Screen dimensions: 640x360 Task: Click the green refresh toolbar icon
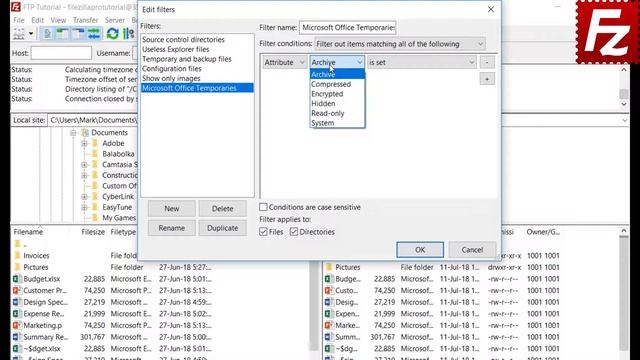point(112,33)
